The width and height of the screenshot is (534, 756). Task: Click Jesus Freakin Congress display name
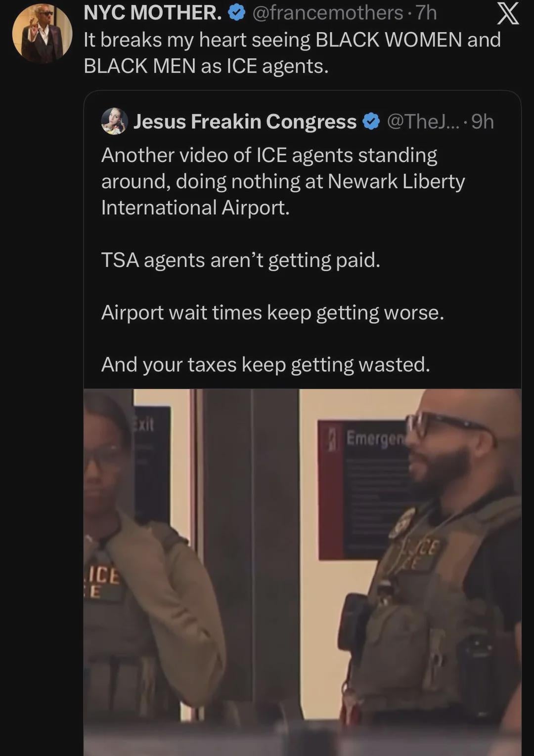[245, 122]
